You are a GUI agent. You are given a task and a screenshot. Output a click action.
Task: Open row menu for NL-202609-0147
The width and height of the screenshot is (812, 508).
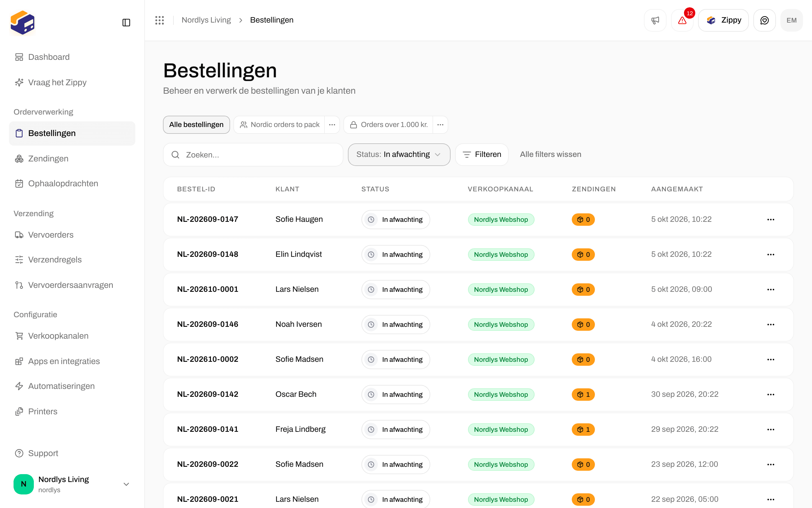[771, 219]
